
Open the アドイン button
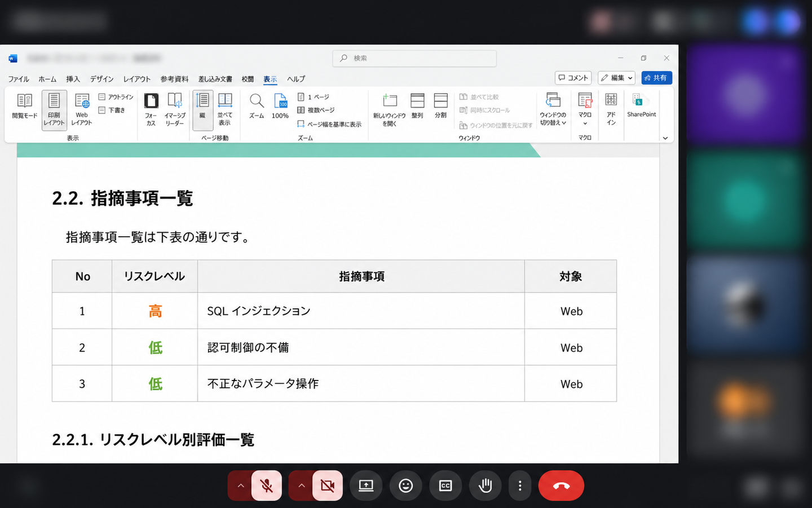coord(611,109)
